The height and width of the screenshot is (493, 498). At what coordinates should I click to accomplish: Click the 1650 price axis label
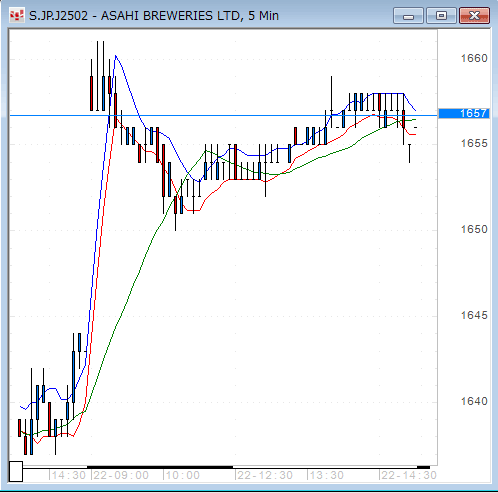click(474, 229)
